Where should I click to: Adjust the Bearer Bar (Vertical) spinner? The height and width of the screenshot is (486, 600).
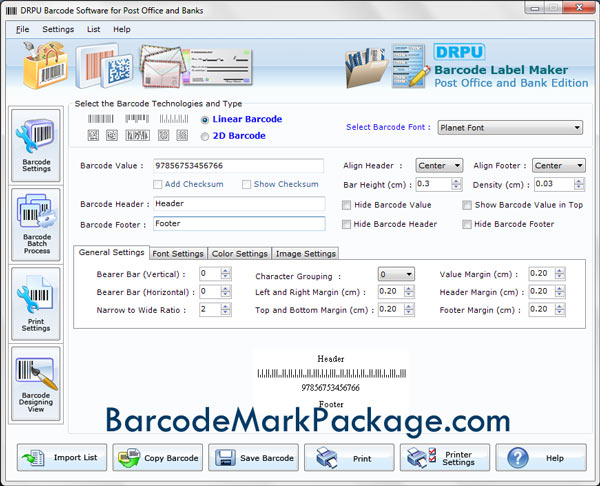click(226, 274)
